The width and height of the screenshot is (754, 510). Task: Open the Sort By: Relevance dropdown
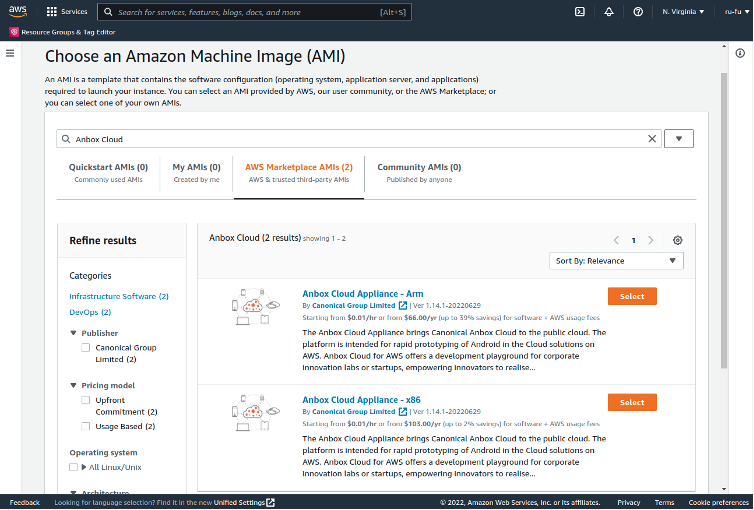coord(616,261)
